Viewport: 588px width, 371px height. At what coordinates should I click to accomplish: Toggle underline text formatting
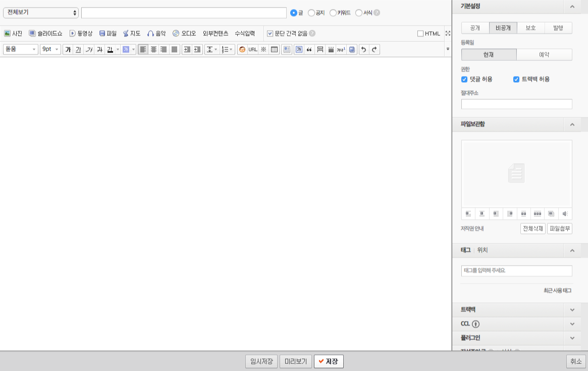[x=78, y=49]
